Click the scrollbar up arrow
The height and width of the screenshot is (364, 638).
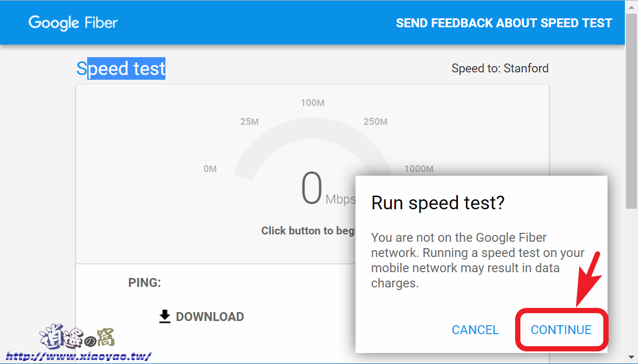[632, 6]
